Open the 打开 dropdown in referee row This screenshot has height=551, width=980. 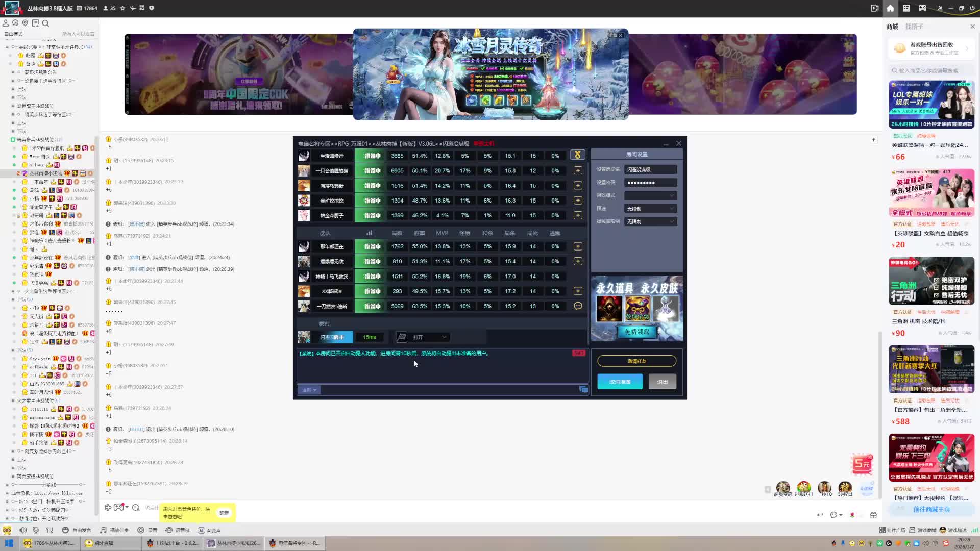click(x=430, y=337)
